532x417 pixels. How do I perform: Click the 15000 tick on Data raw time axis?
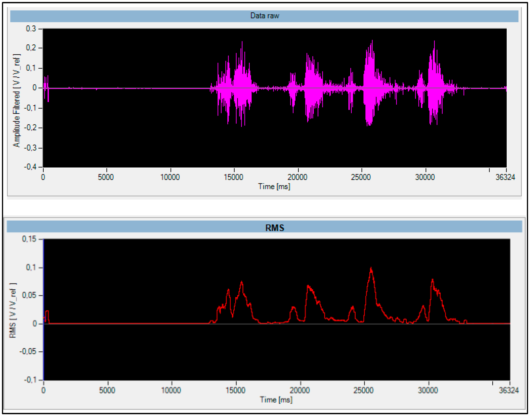point(233,177)
